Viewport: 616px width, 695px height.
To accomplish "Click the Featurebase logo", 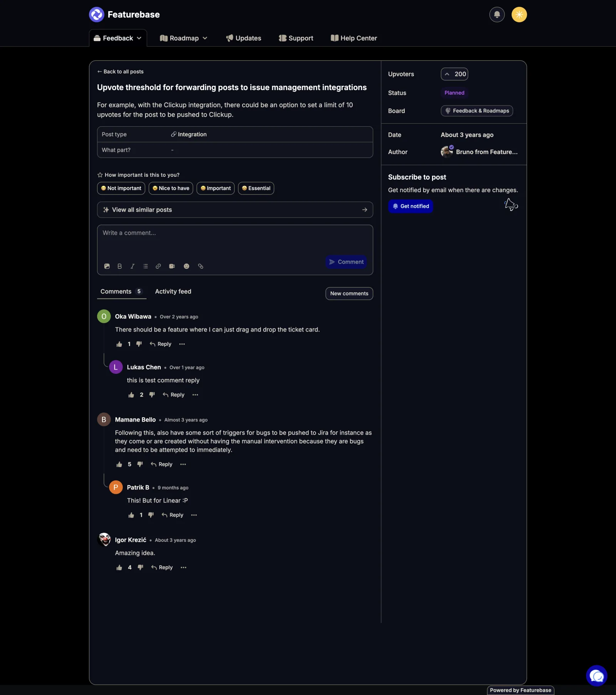I will [124, 15].
